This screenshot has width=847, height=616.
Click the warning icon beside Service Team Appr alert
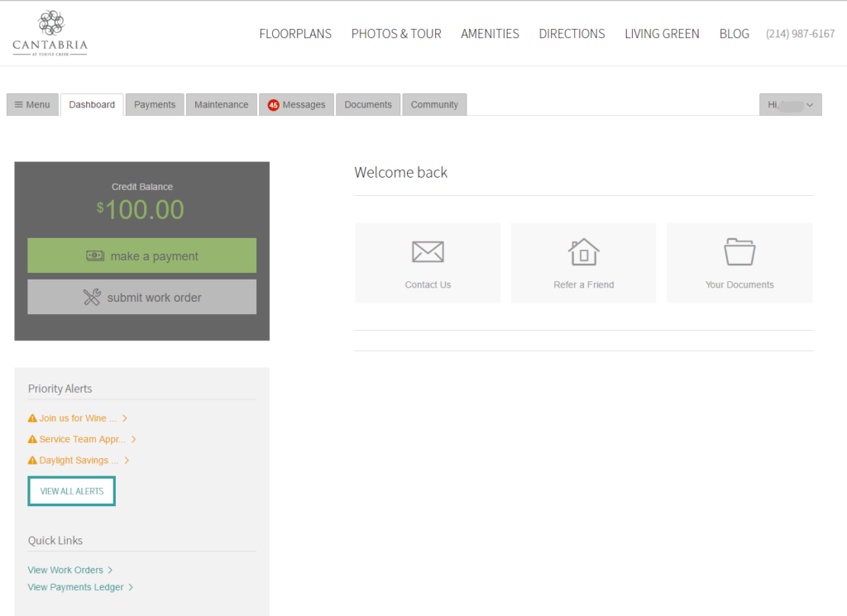(32, 439)
